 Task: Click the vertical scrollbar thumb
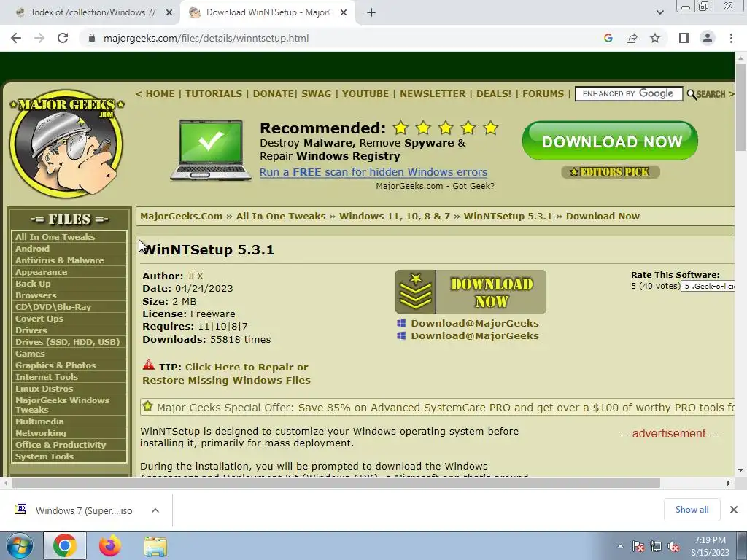(740, 107)
